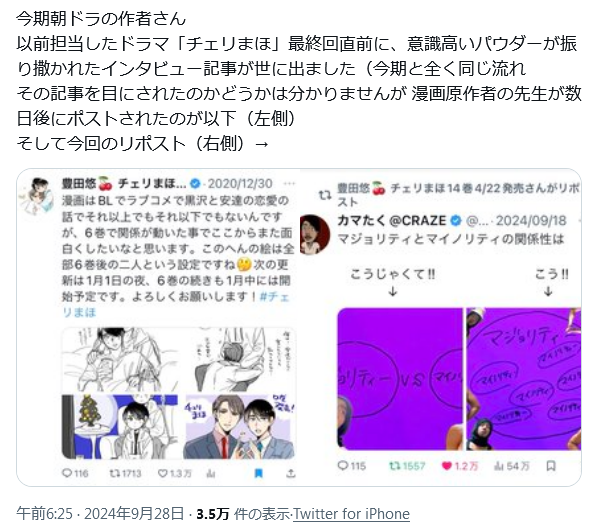Toggle the blue bookmark on left post

click(x=258, y=473)
